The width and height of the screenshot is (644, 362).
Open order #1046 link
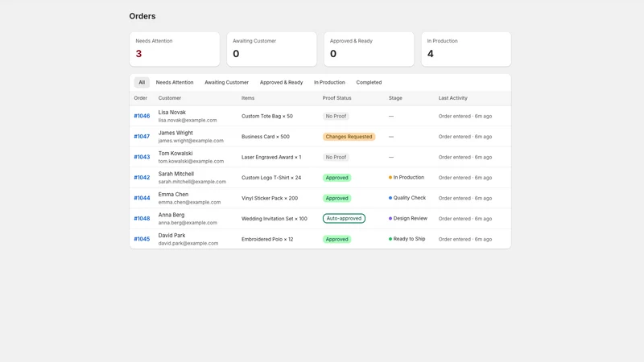coord(142,116)
